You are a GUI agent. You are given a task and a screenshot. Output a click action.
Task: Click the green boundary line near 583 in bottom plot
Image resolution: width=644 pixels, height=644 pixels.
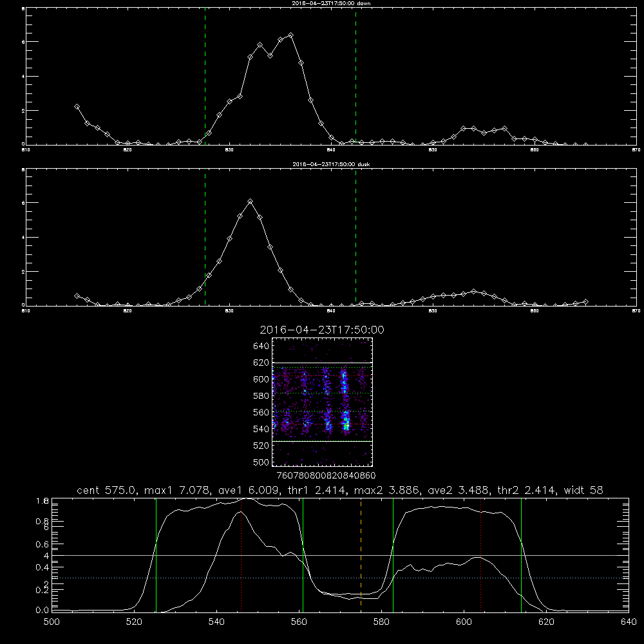(393, 554)
